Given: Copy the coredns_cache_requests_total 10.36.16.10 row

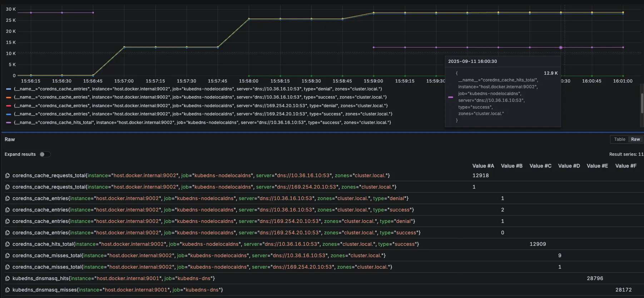Looking at the screenshot, I should pyautogui.click(x=7, y=175).
